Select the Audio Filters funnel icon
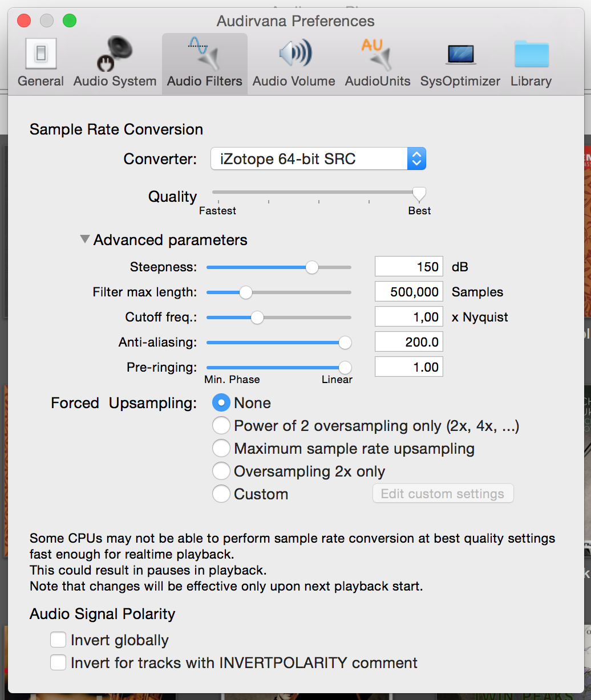The height and width of the screenshot is (700, 591). 204,54
